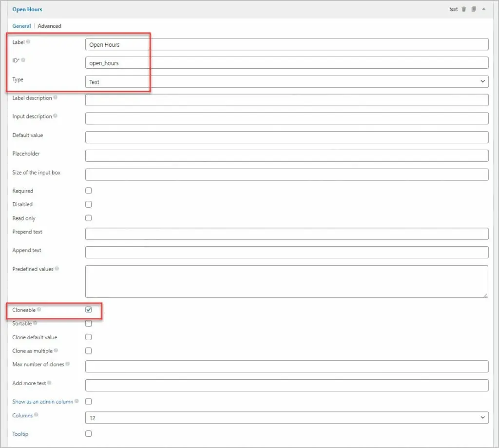
Task: Collapse the Open Hours field panel
Action: point(483,9)
